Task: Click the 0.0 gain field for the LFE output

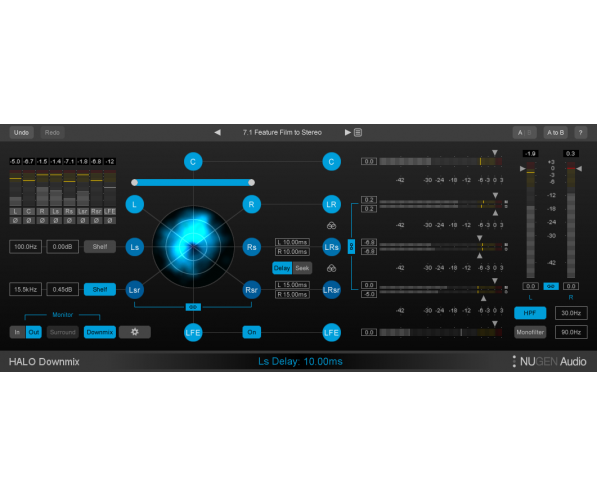Action: pos(369,332)
